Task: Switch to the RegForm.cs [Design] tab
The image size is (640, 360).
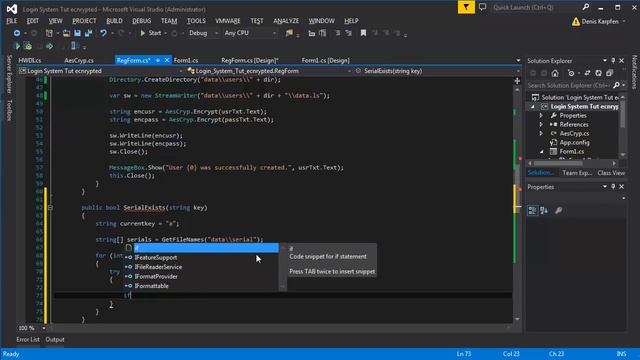Action: tap(250, 60)
